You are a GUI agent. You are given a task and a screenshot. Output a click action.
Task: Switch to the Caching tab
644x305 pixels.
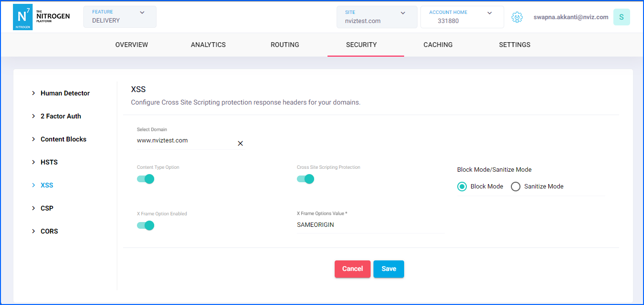click(438, 45)
